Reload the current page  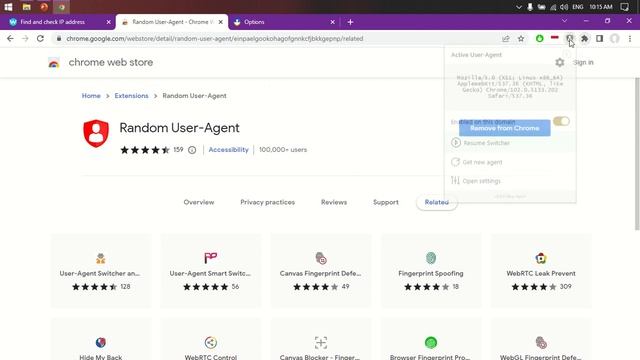click(40, 38)
